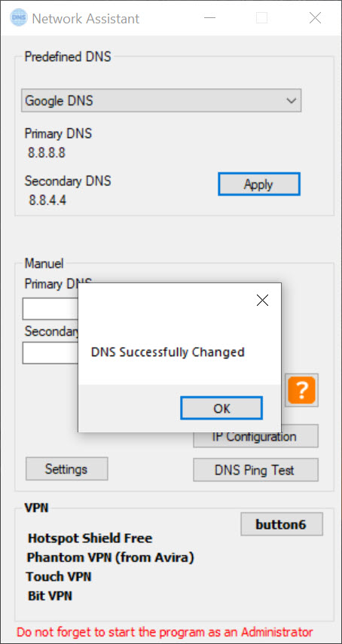Viewport: 342px width, 644px height.
Task: Apply the selected predefined DNS
Action: coord(259,184)
